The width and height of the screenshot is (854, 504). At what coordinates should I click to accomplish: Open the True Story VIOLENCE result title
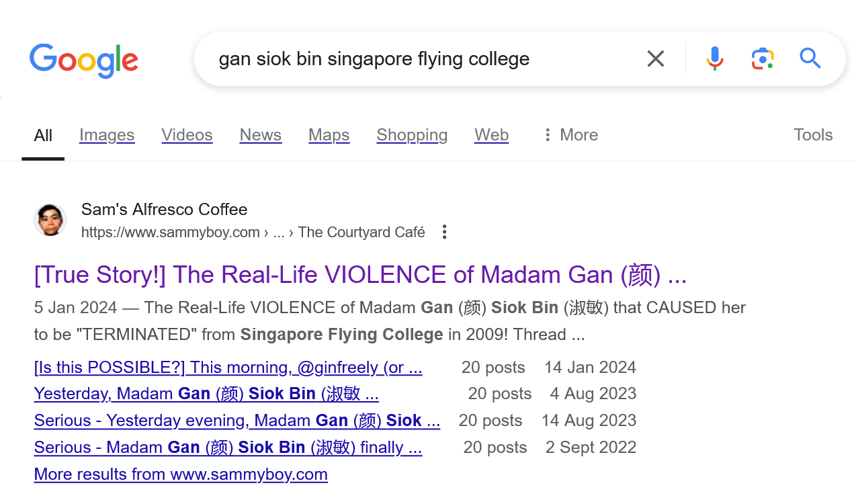click(x=360, y=275)
